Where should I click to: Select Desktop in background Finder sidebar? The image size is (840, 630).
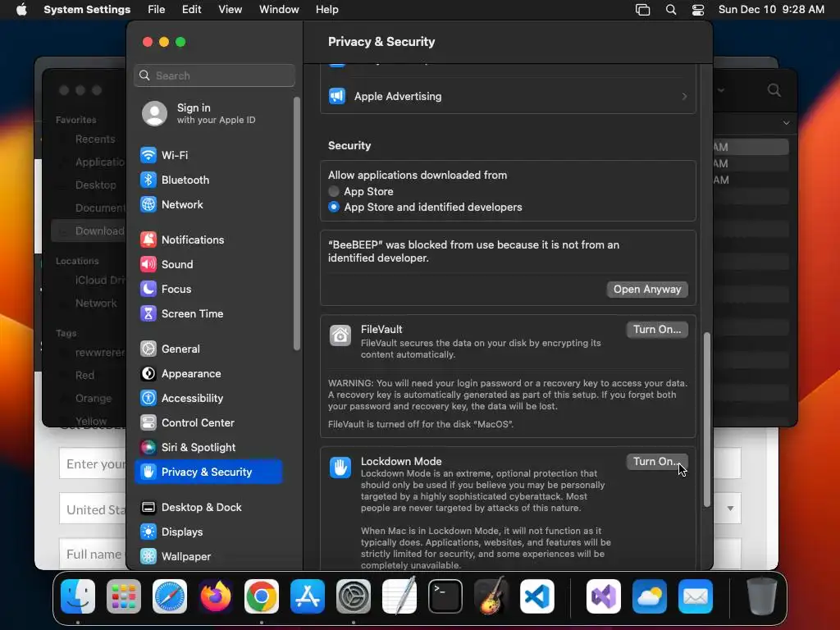[95, 185]
